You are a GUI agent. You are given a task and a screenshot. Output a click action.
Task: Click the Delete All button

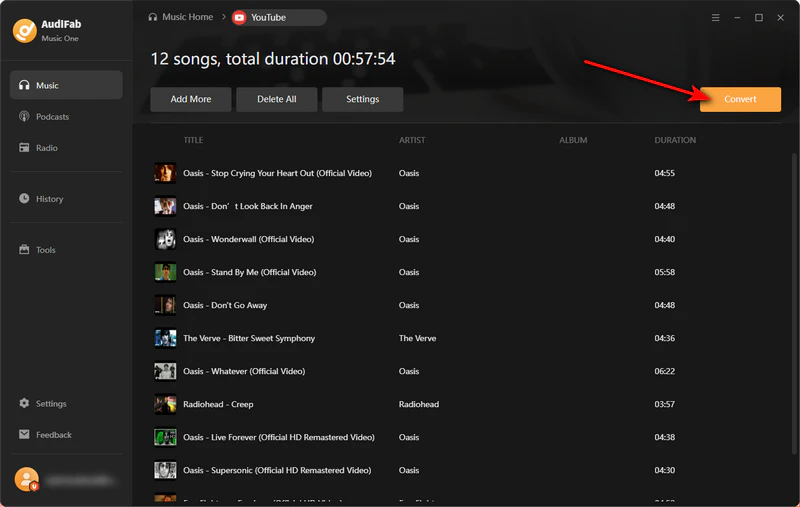point(277,99)
